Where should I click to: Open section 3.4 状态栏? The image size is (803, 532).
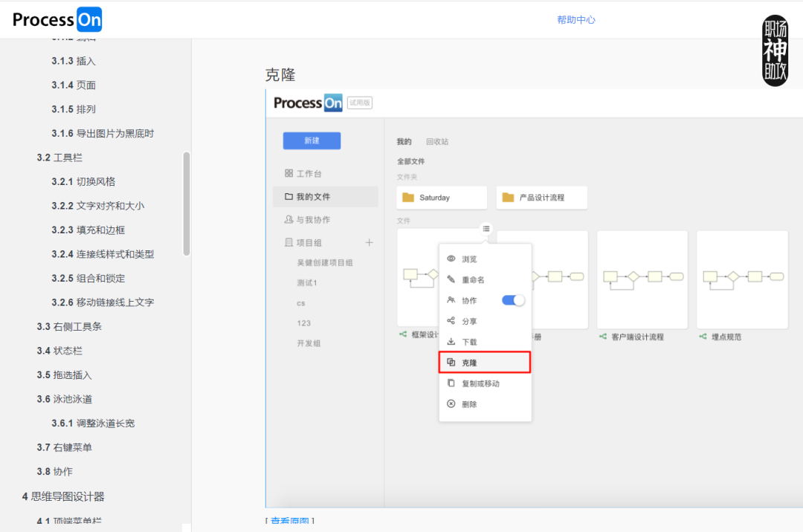click(59, 351)
